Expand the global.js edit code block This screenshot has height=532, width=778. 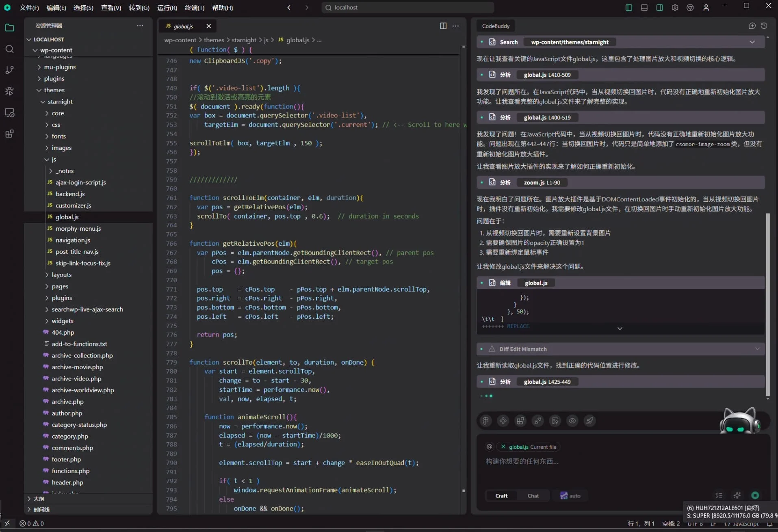click(x=620, y=328)
